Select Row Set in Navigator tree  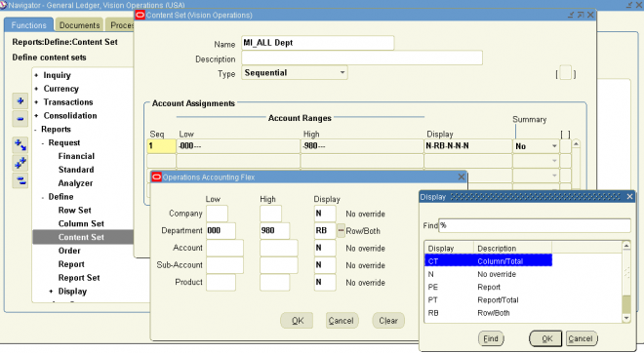coord(74,211)
